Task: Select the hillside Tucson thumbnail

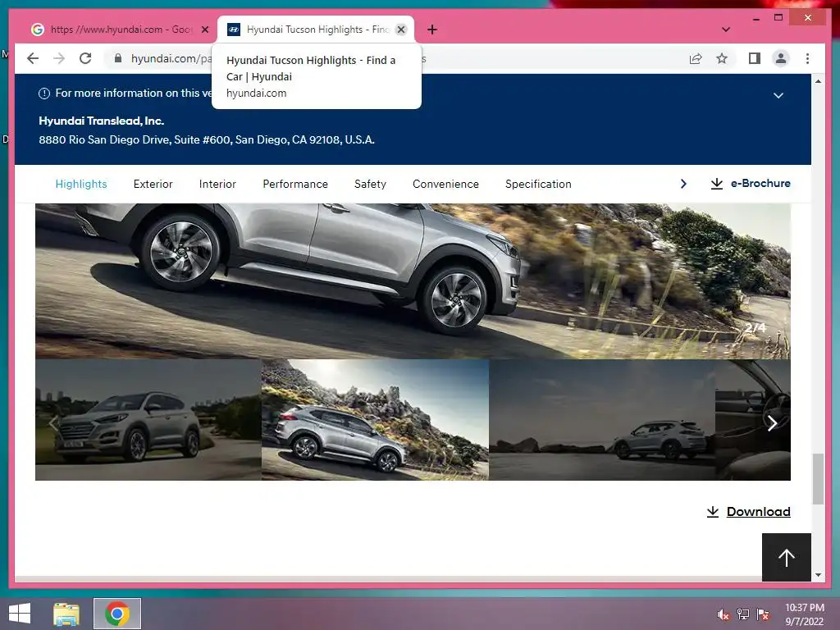Action: click(375, 419)
